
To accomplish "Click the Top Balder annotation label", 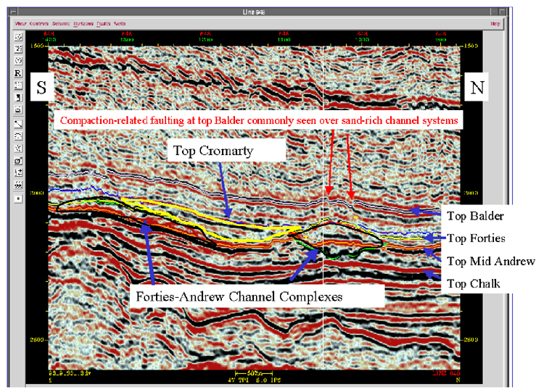I will tap(470, 216).
